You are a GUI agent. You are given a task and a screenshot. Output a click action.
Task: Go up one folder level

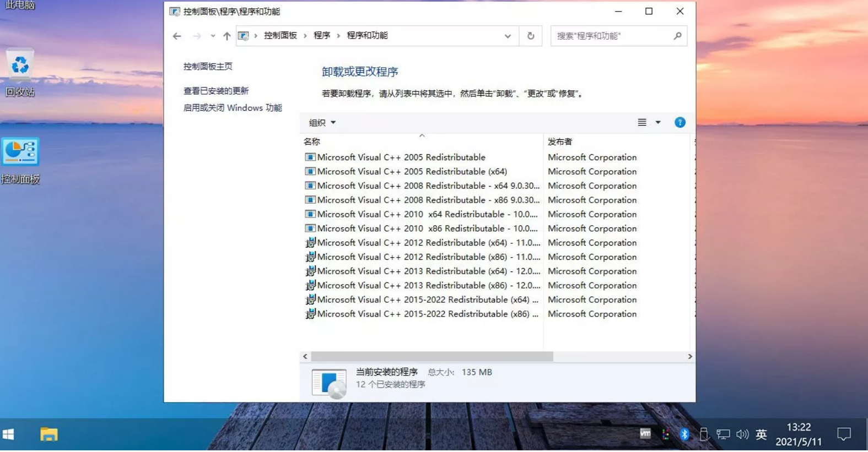tap(227, 36)
